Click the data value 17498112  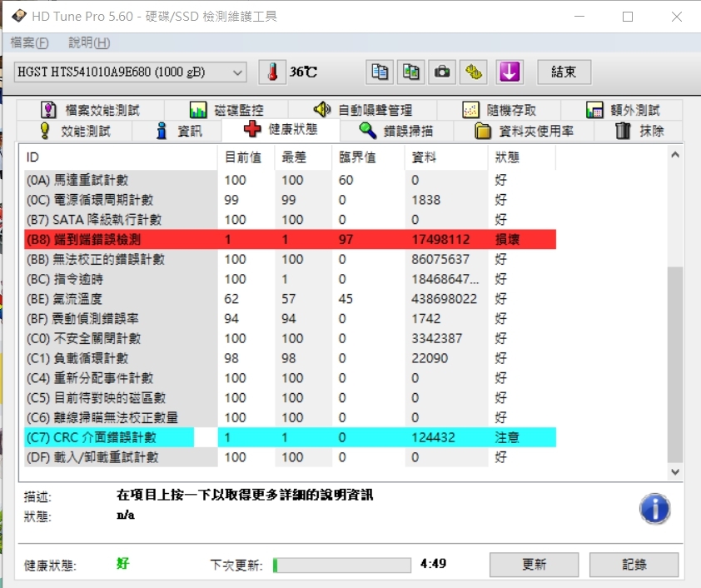(440, 240)
